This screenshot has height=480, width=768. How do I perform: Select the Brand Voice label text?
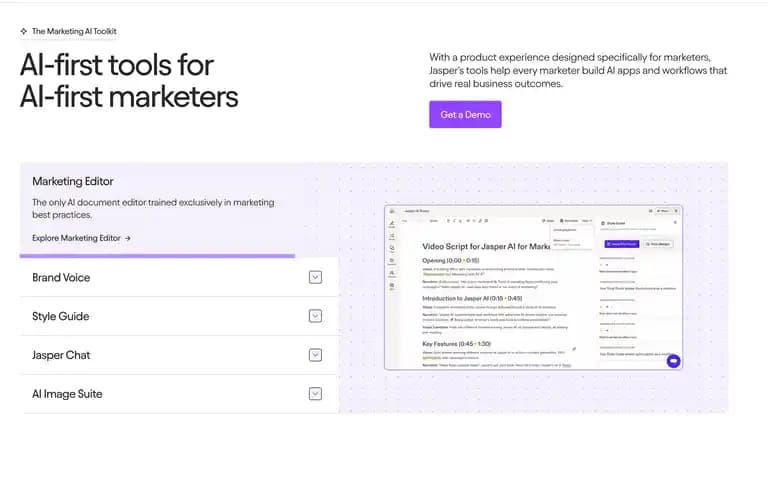(61, 278)
